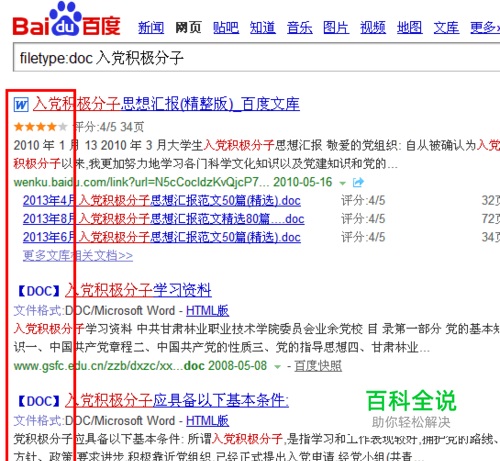Viewport: 500px width, 461px height.
Task: Click URL text www.gsfc.edu.cn/zzb/dxzc/xx...doc
Action: (109, 366)
